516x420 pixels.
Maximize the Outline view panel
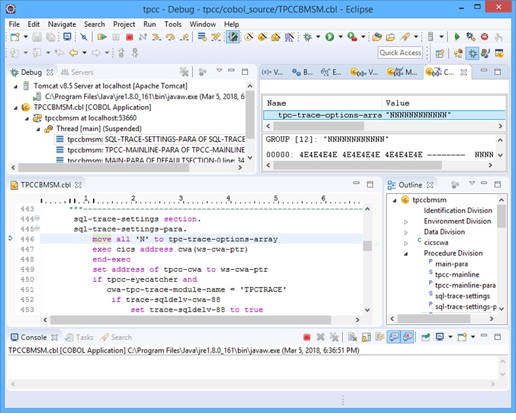point(497,184)
